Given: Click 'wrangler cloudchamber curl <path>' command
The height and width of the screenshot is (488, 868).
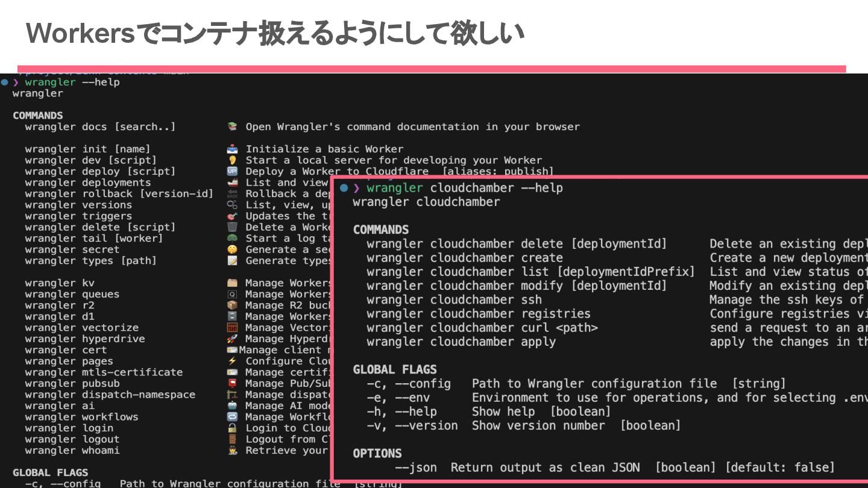Looking at the screenshot, I should click(482, 328).
